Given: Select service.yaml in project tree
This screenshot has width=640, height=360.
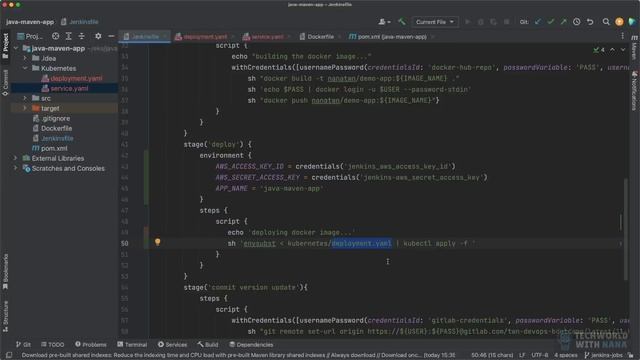Looking at the screenshot, I should pos(69,88).
